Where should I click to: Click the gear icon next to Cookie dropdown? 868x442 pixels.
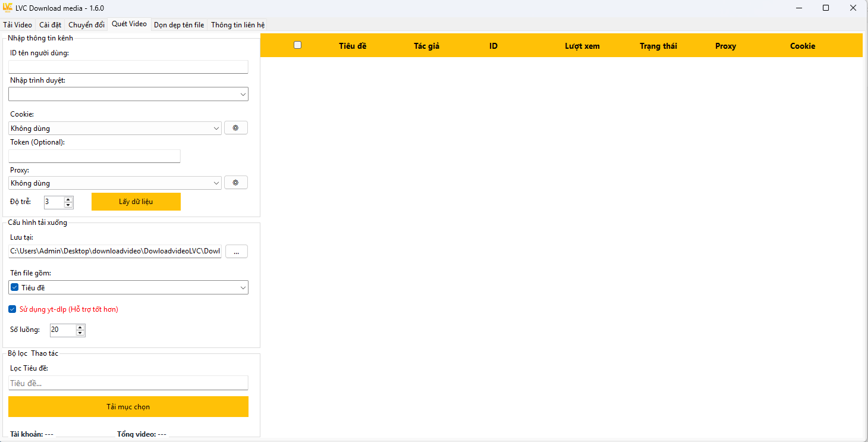235,128
